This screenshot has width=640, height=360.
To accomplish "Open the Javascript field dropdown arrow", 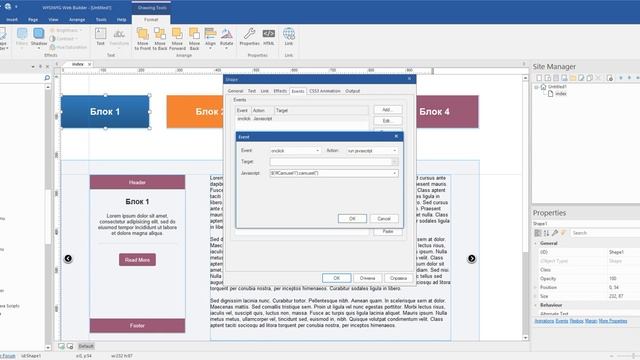I will [x=394, y=173].
